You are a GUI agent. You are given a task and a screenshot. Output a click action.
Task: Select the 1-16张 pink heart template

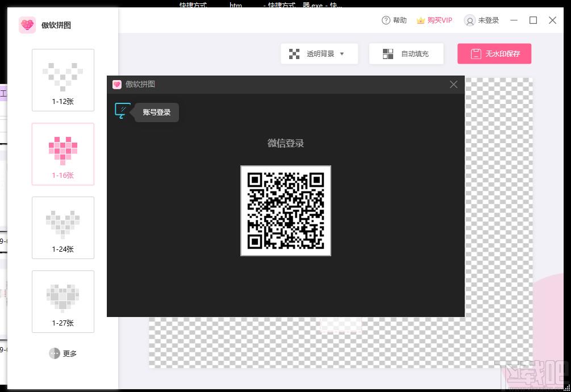click(x=63, y=154)
